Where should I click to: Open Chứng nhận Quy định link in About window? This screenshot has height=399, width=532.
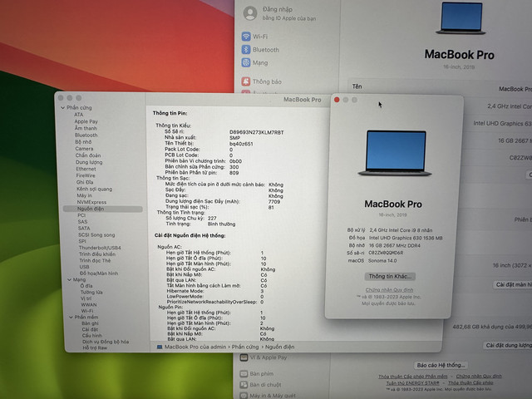[x=389, y=290]
